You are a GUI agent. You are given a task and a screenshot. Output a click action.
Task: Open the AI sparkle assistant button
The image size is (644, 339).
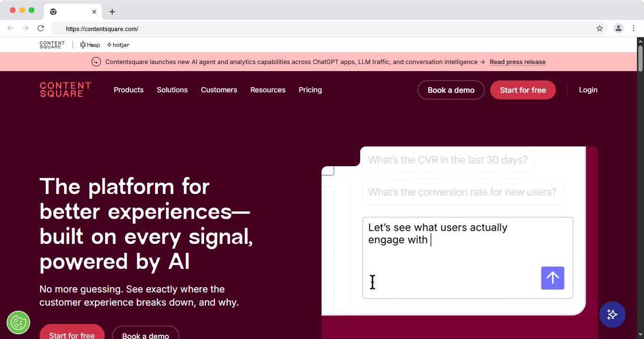tap(612, 315)
